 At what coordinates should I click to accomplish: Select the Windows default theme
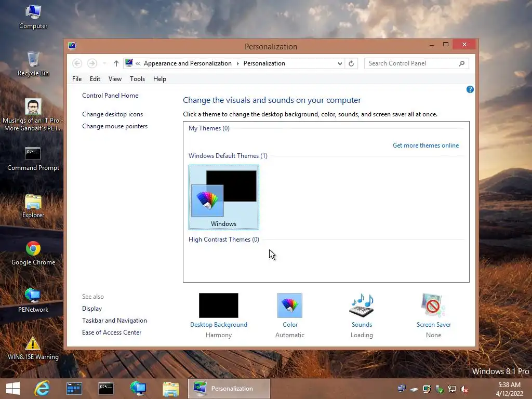[x=224, y=197]
